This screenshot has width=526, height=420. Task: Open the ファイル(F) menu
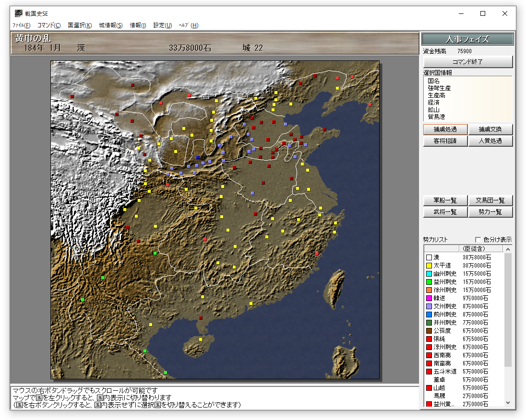click(22, 25)
